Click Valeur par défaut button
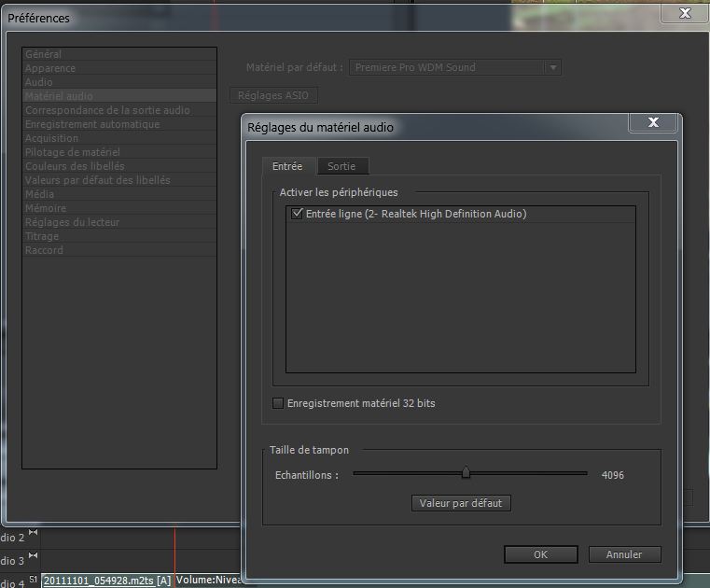The width and height of the screenshot is (710, 588). pos(461,503)
